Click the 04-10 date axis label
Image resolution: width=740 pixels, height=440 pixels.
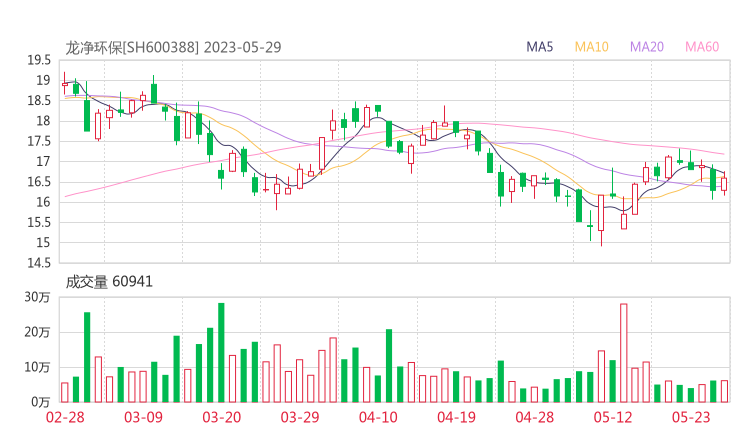pos(378,417)
